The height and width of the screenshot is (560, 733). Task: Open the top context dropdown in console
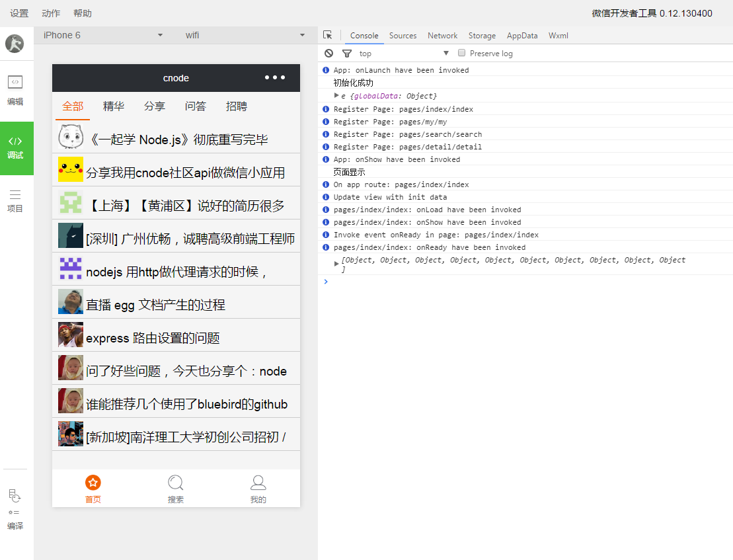pos(403,54)
